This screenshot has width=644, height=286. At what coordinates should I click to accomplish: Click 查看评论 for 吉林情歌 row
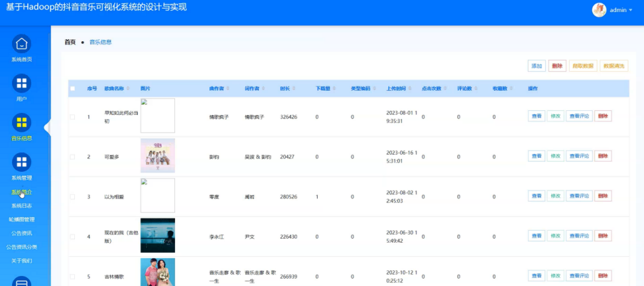[579, 275]
